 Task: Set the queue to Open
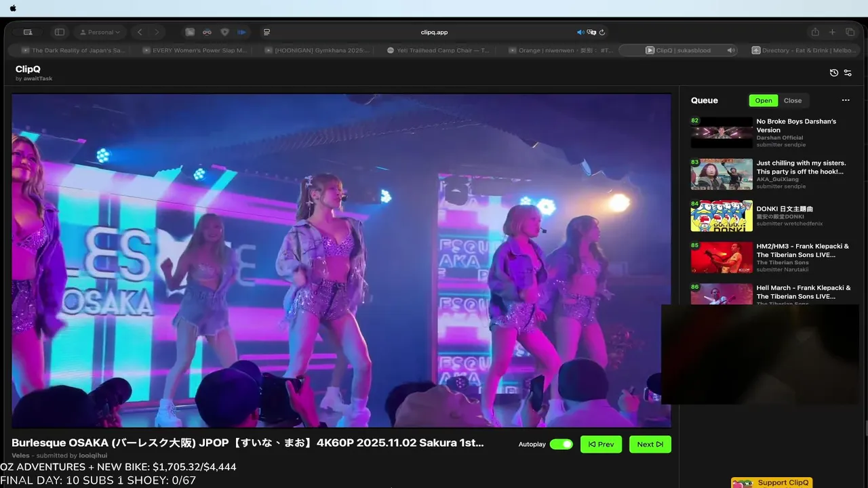click(764, 100)
